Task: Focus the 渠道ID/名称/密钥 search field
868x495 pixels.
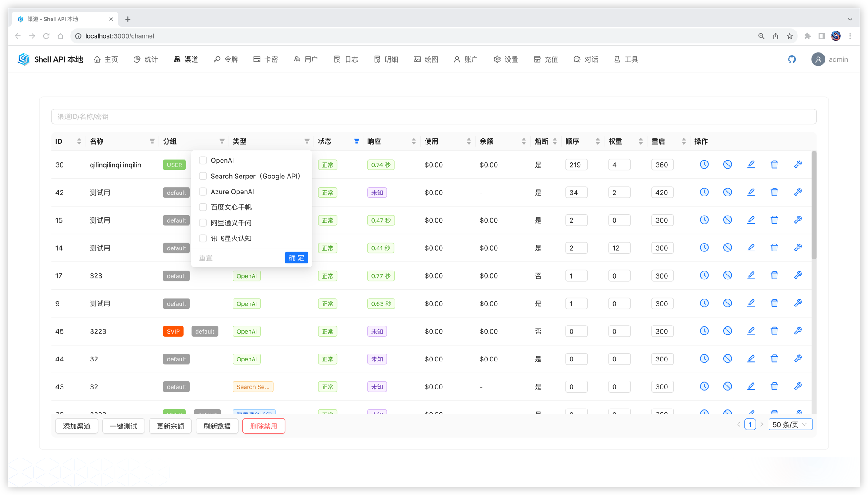Action: 434,117
